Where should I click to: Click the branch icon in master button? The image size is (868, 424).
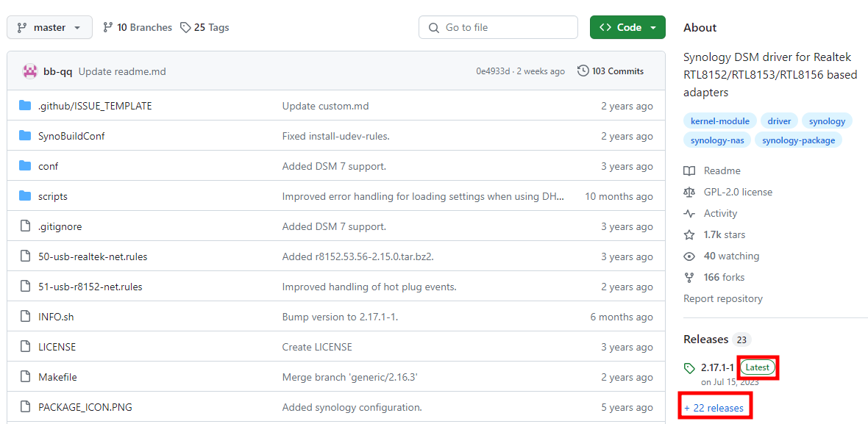tap(21, 28)
